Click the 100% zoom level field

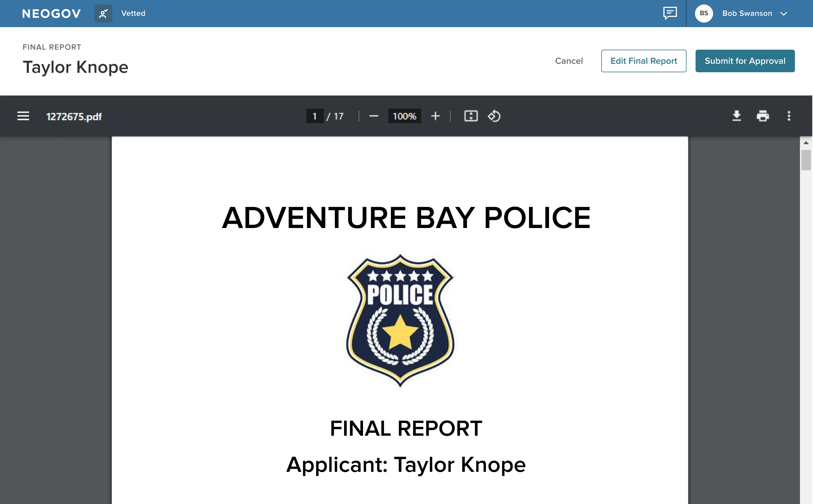[x=405, y=116]
